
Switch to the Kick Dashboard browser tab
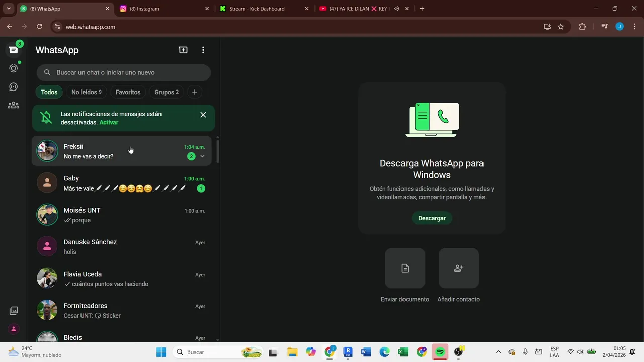coord(264,9)
